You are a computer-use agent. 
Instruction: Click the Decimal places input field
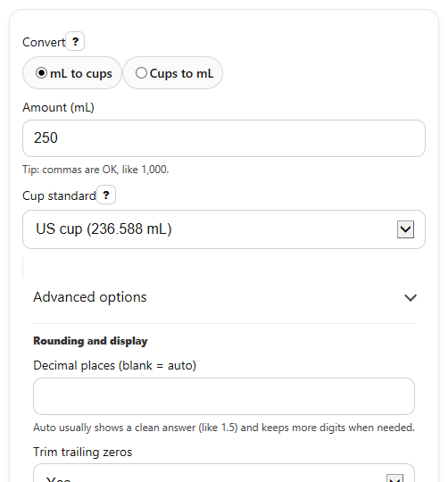click(224, 396)
